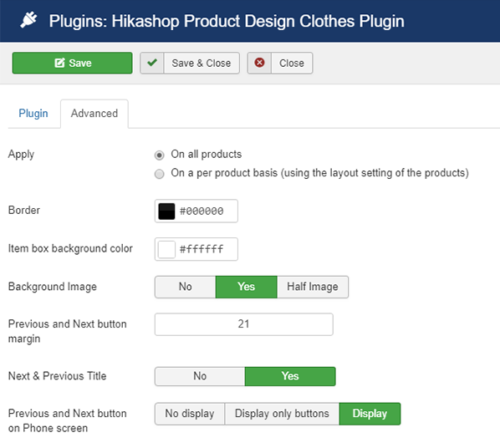Image resolution: width=500 pixels, height=448 pixels.
Task: Select On all products radio option
Action: (159, 155)
